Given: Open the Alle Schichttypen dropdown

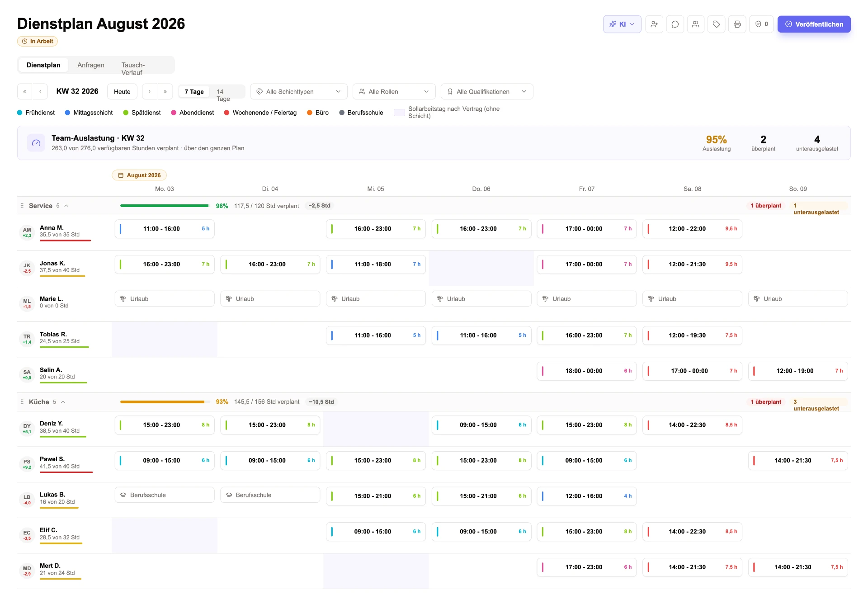Looking at the screenshot, I should tap(299, 92).
